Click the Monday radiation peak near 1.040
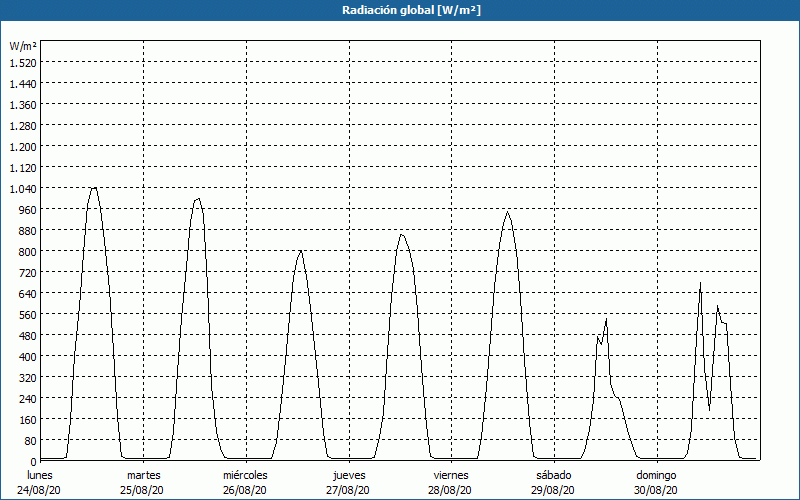This screenshot has width=800, height=500. [x=94, y=188]
